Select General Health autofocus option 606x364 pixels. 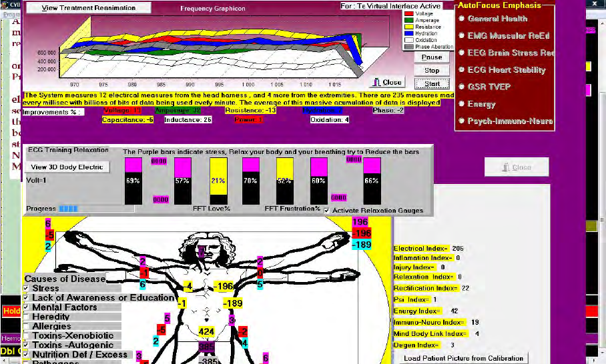coord(493,19)
